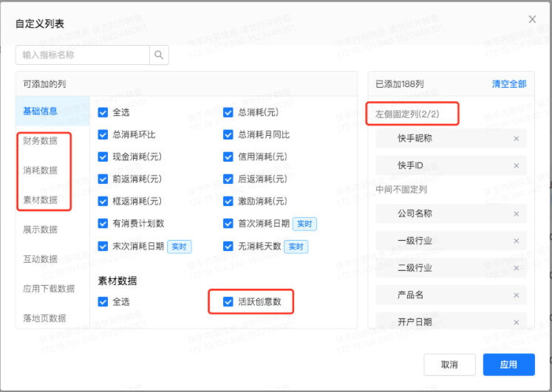552x392 pixels.
Task: Uncheck the 末次消耗日期 checkbox
Action: coord(103,246)
